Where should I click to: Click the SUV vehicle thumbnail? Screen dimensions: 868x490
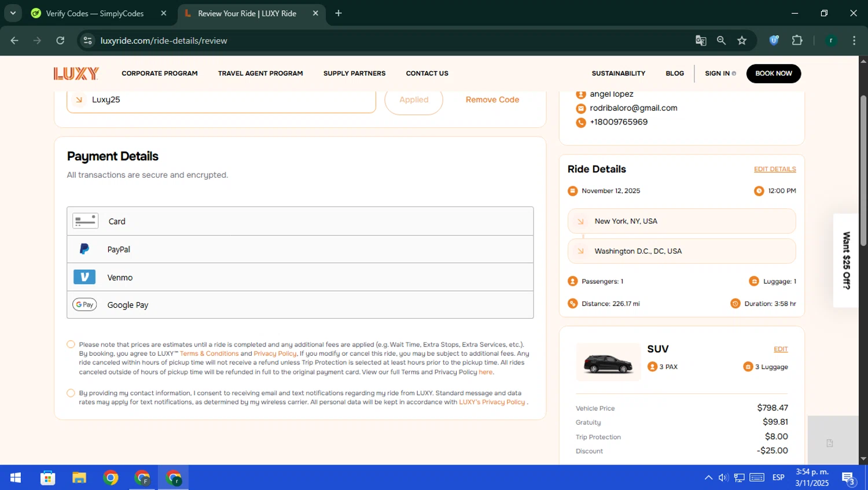point(608,363)
